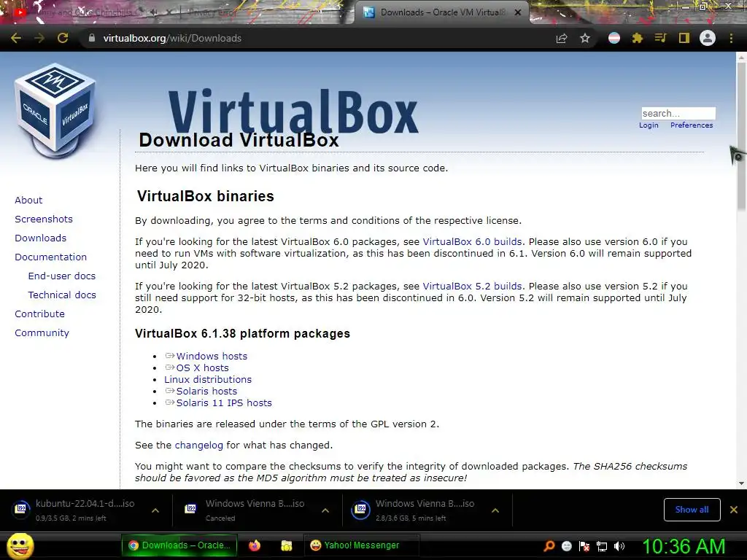Close the downloads bar

point(734,510)
